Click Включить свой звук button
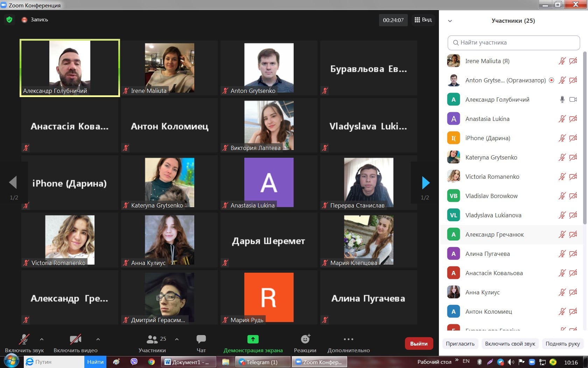588x368 pixels. click(510, 343)
